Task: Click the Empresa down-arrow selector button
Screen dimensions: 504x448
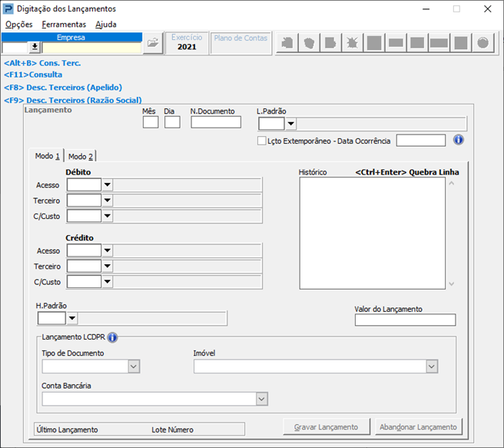Action: [35, 47]
